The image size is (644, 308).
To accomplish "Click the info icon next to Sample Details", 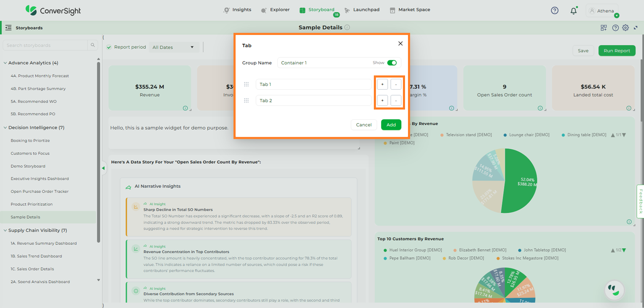I will (x=347, y=27).
